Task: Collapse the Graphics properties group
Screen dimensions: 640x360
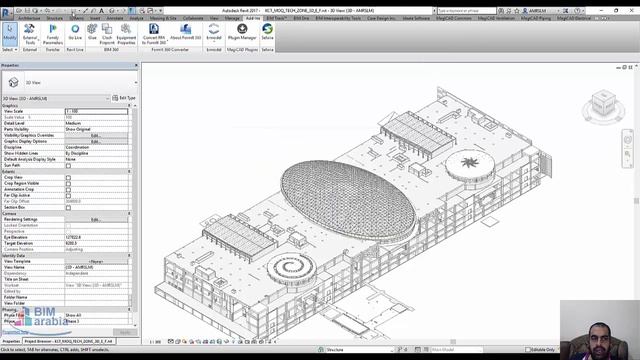Action: pos(129,105)
